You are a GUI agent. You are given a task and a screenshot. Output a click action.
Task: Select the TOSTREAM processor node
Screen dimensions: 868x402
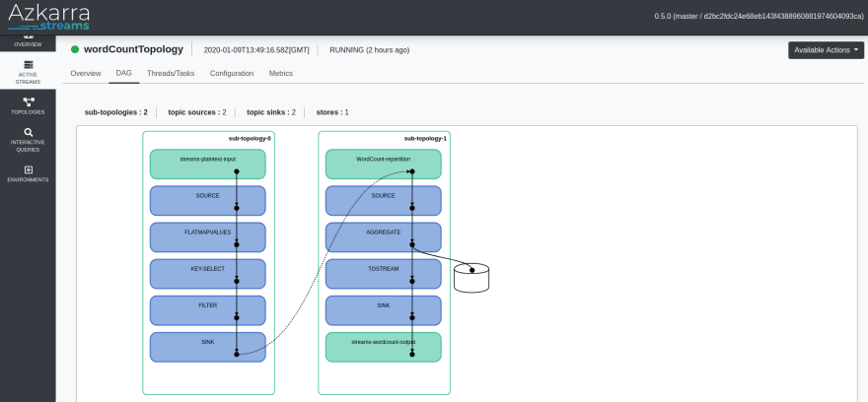click(x=383, y=274)
